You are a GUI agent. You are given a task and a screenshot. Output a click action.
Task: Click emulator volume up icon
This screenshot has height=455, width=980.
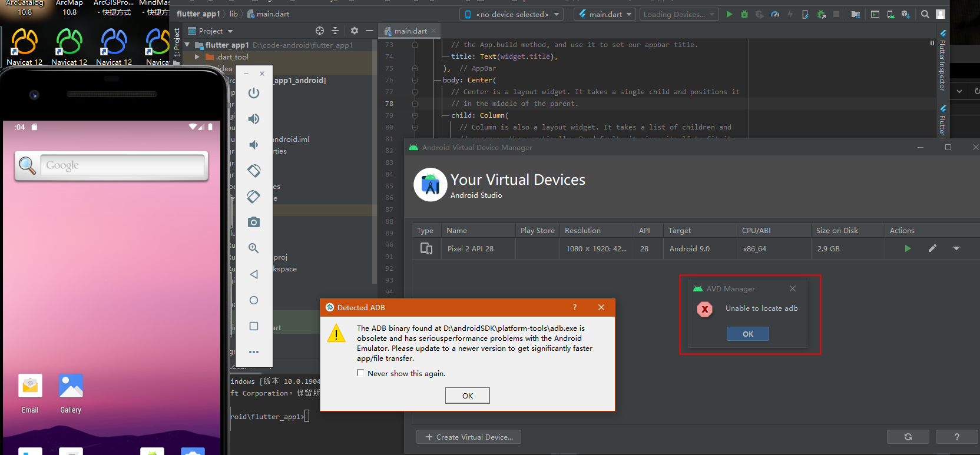[x=254, y=119]
